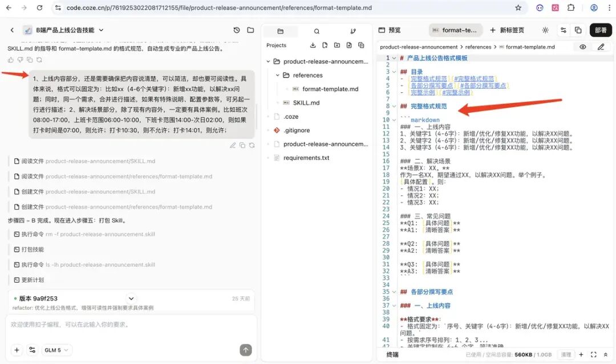The height and width of the screenshot is (364, 616).
Task: Download the project with the download icon
Action: (x=313, y=45)
